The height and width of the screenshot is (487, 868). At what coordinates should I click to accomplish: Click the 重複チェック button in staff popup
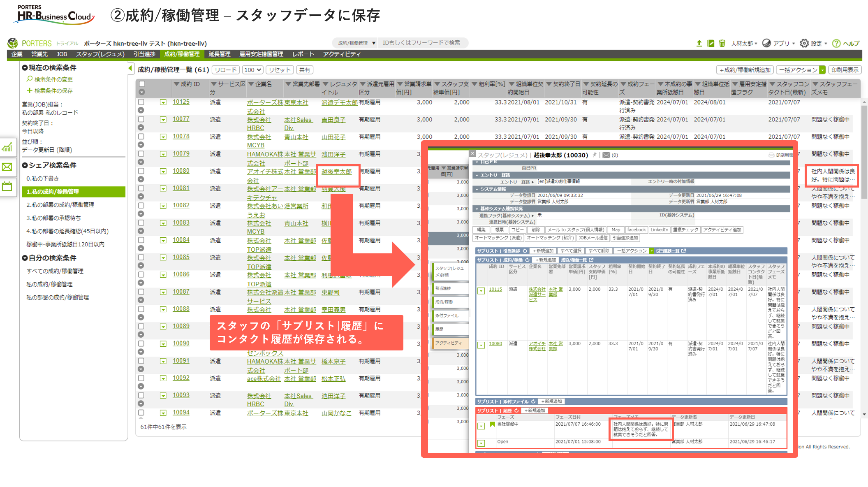point(685,230)
